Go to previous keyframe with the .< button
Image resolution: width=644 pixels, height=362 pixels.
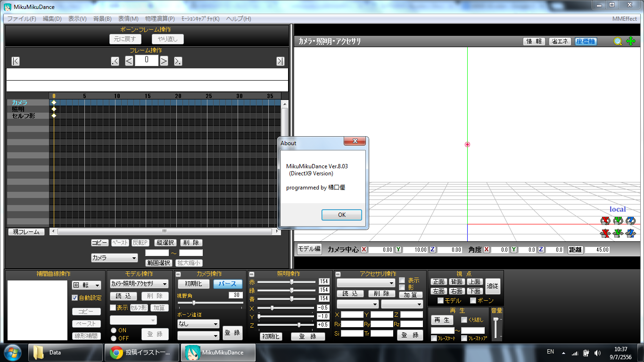[x=115, y=61]
